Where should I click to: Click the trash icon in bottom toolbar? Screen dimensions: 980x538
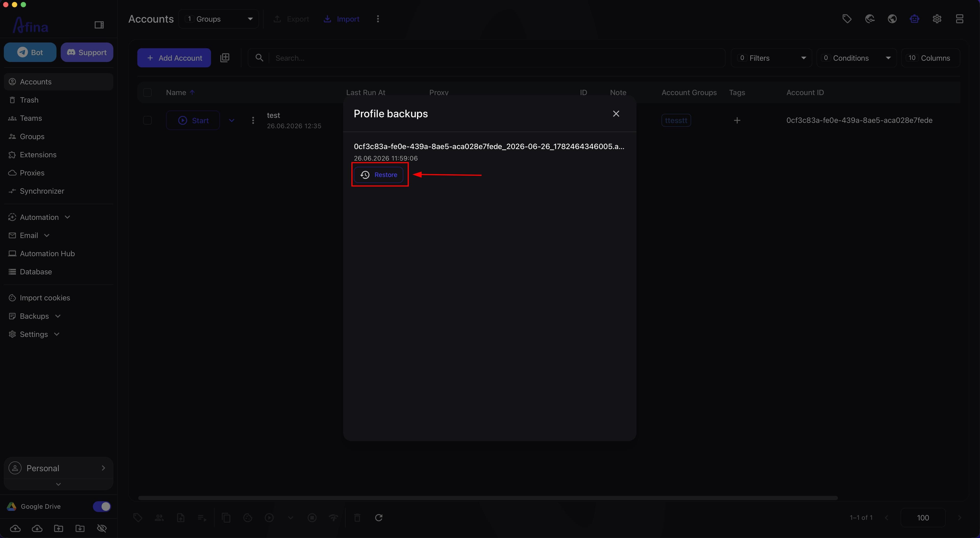point(357,517)
